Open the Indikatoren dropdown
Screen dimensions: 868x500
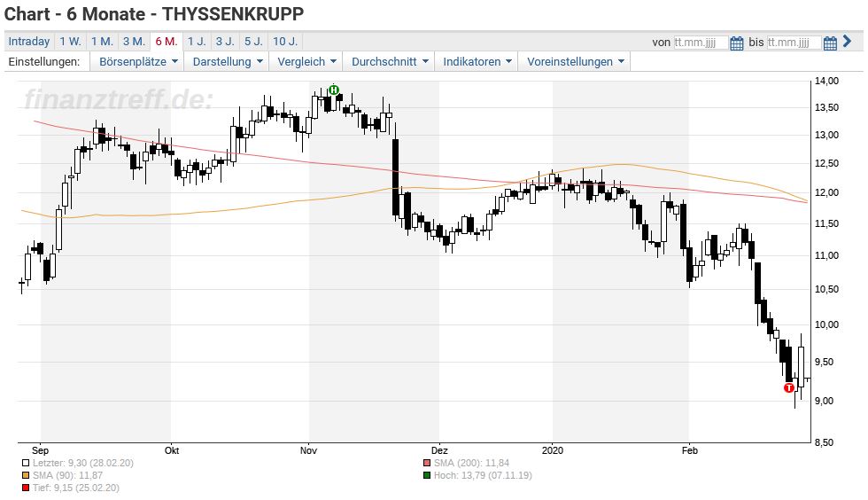(477, 61)
